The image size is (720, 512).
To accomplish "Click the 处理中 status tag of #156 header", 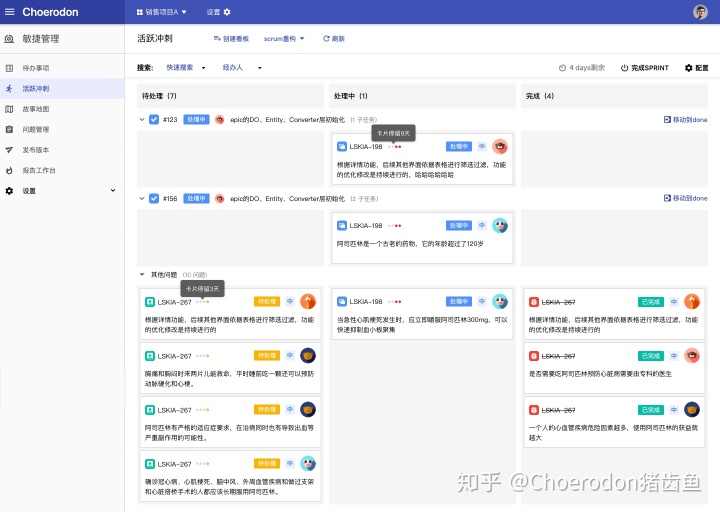I will pyautogui.click(x=197, y=198).
